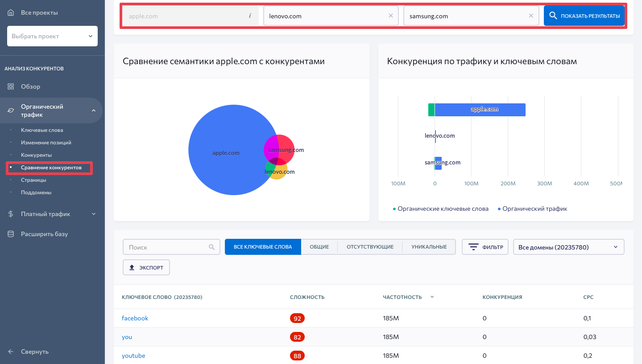Switch to the Уникальные tab
The image size is (642, 364).
[429, 247]
